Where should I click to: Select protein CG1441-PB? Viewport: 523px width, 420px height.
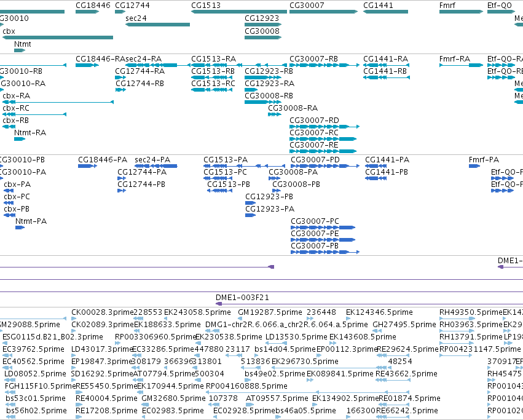click(x=376, y=178)
